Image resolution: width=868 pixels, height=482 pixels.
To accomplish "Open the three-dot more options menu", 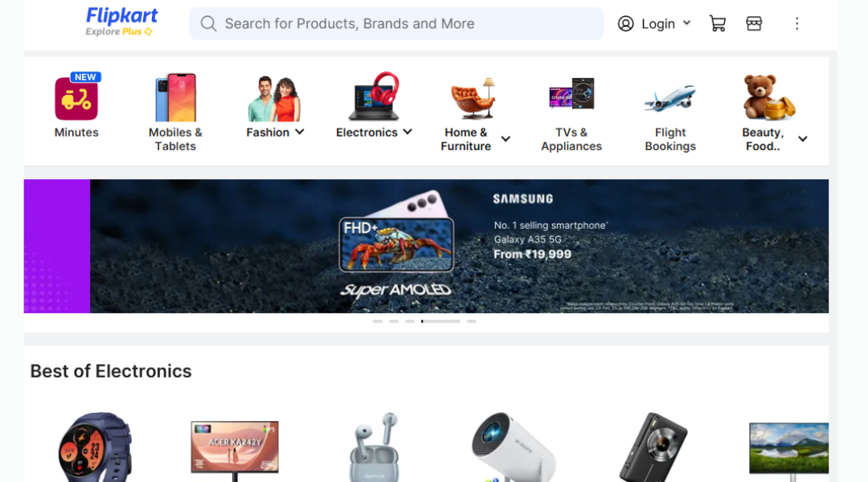I will pos(797,23).
